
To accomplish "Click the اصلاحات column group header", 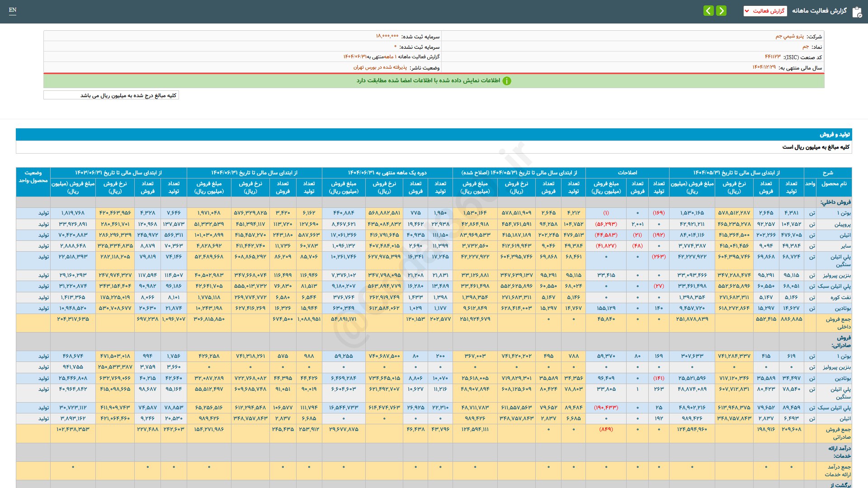I will coord(627,173).
